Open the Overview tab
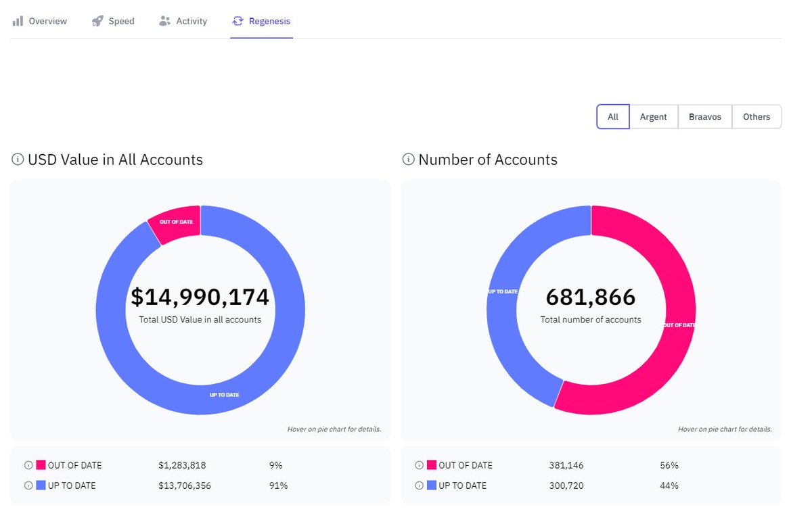 tap(39, 21)
